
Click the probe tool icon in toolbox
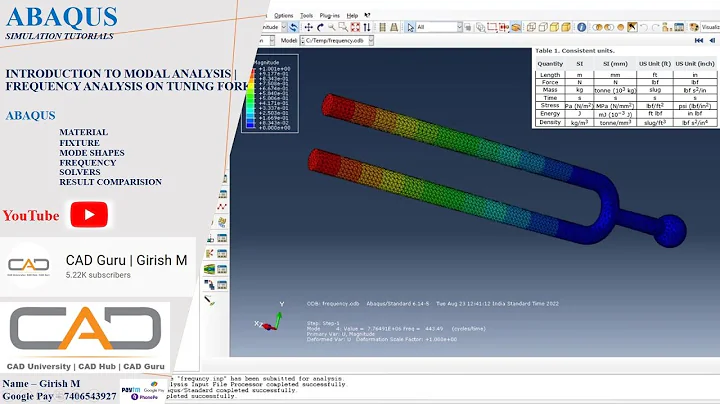click(209, 301)
